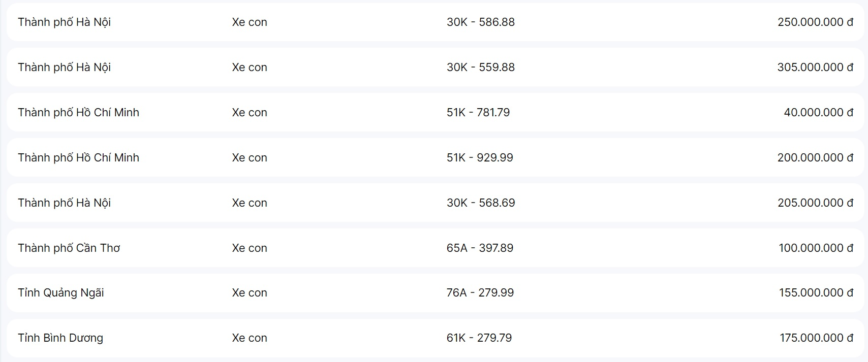Open the 51K - 781.79 plate row
Screen dimensions: 868x362
478,113
